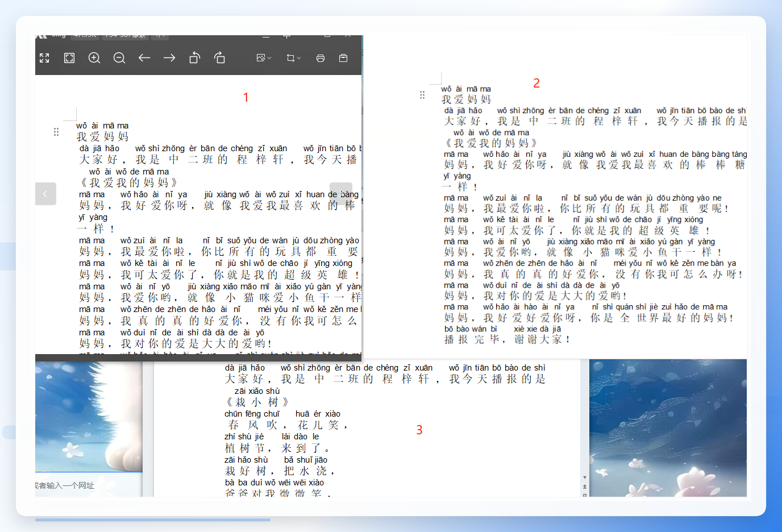Fit image to window in viewer toolbar
Screen dimensions: 782x532
click(x=69, y=58)
